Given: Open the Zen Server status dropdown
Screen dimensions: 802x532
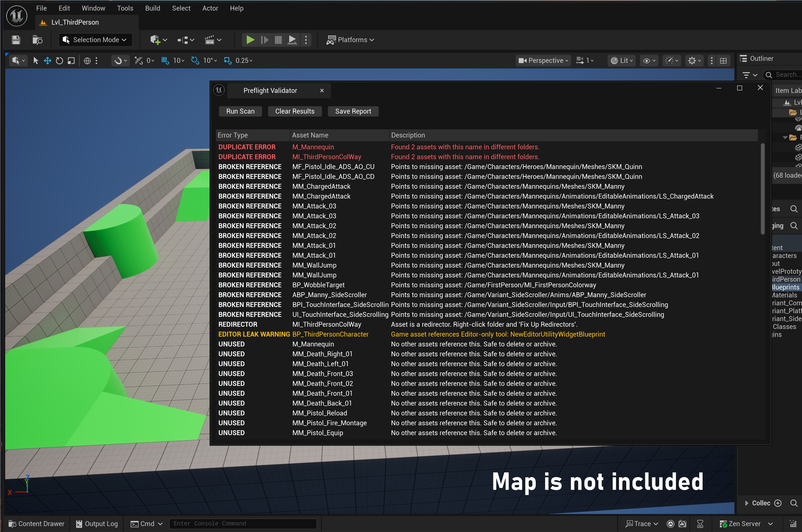Looking at the screenshot, I should coord(746,524).
